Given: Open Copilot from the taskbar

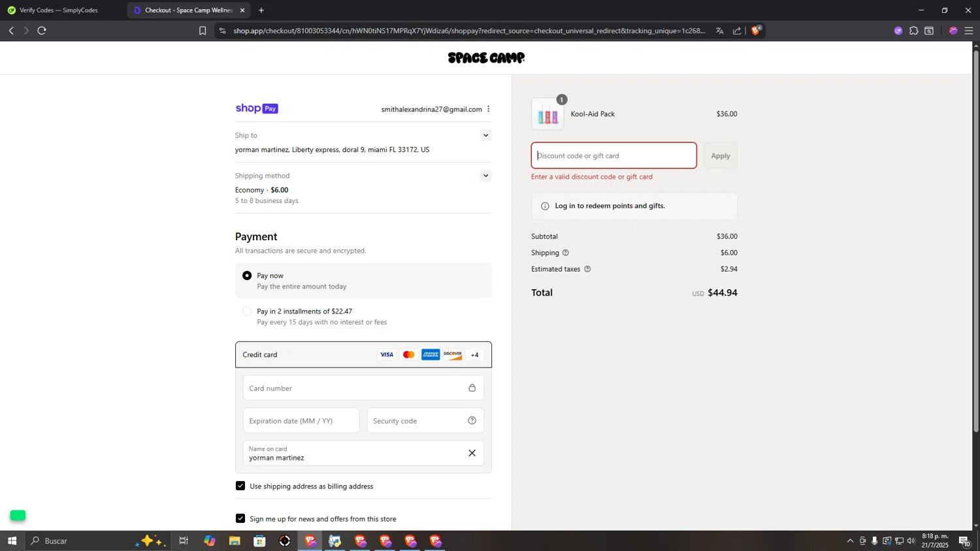Looking at the screenshot, I should click(209, 541).
